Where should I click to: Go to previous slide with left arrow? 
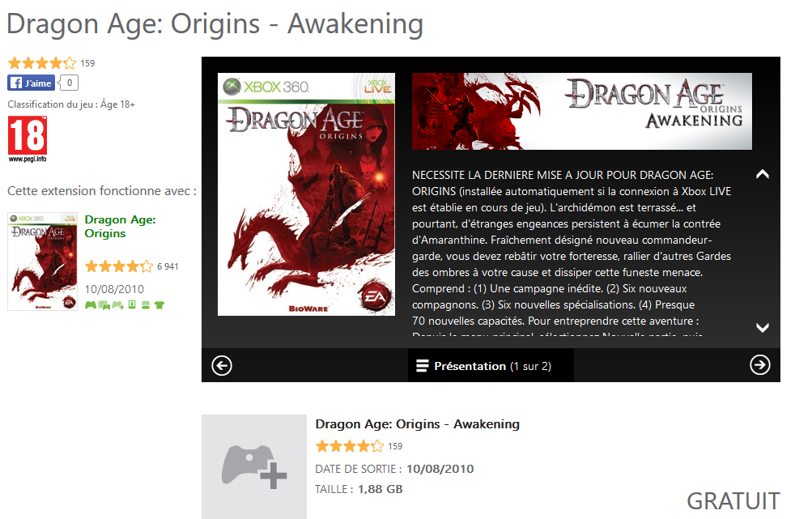click(x=222, y=366)
